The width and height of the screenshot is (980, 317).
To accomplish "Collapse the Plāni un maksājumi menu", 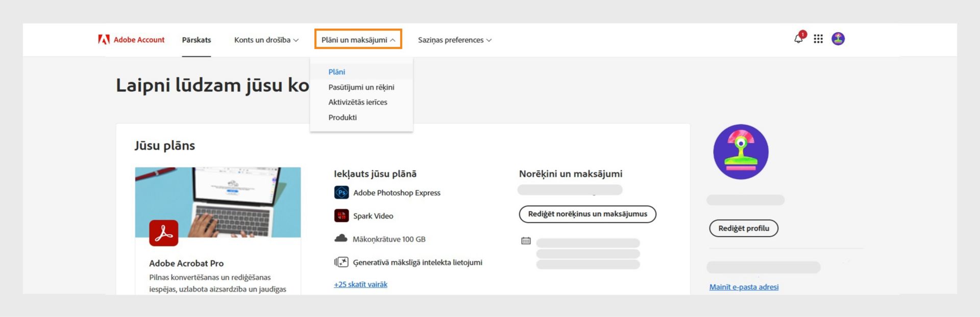I will coord(358,39).
